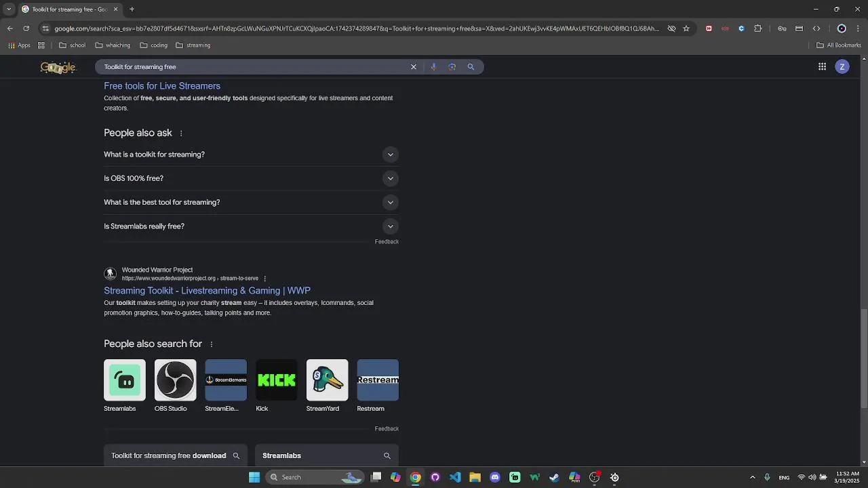Viewport: 868px width, 488px height.
Task: Open the Windows Start menu
Action: (x=254, y=477)
